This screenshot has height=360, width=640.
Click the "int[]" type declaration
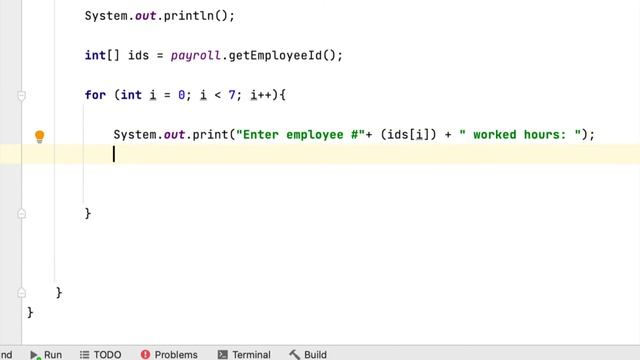pyautogui.click(x=102, y=55)
